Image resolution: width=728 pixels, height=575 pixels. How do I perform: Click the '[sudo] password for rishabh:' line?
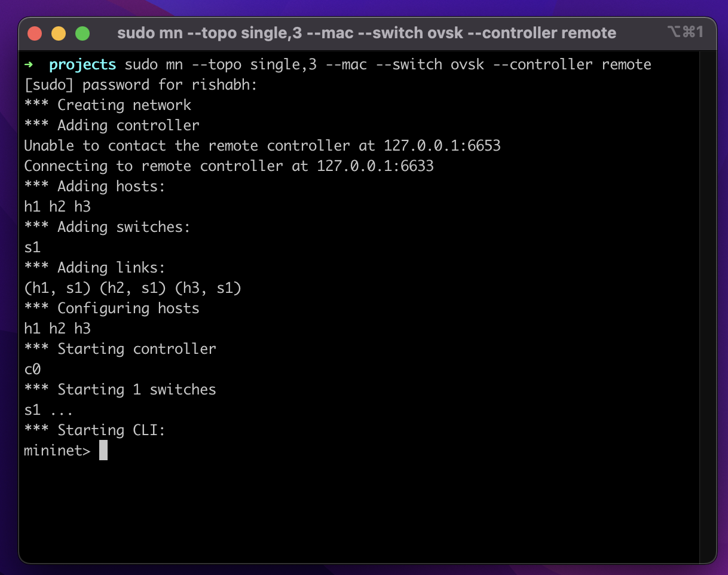pyautogui.click(x=140, y=85)
